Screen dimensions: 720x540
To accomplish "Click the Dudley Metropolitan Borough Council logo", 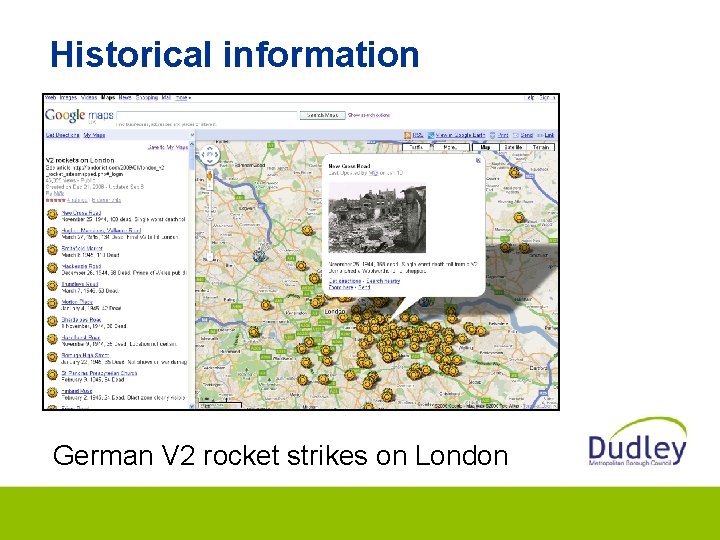I will click(637, 442).
